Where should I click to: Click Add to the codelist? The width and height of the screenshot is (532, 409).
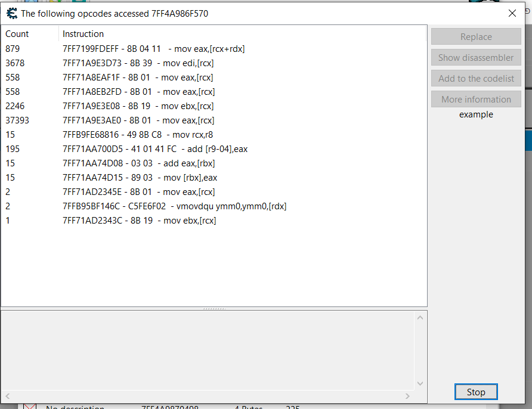475,78
